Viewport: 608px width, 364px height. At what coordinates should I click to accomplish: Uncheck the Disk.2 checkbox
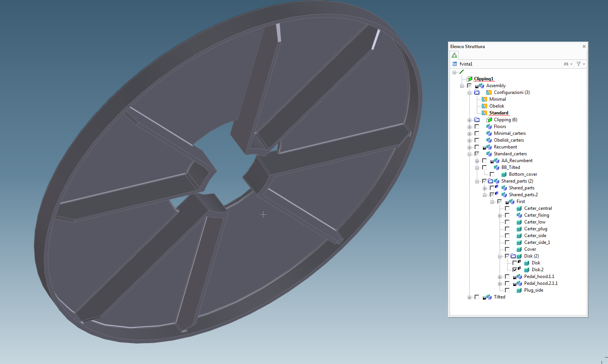coord(515,270)
